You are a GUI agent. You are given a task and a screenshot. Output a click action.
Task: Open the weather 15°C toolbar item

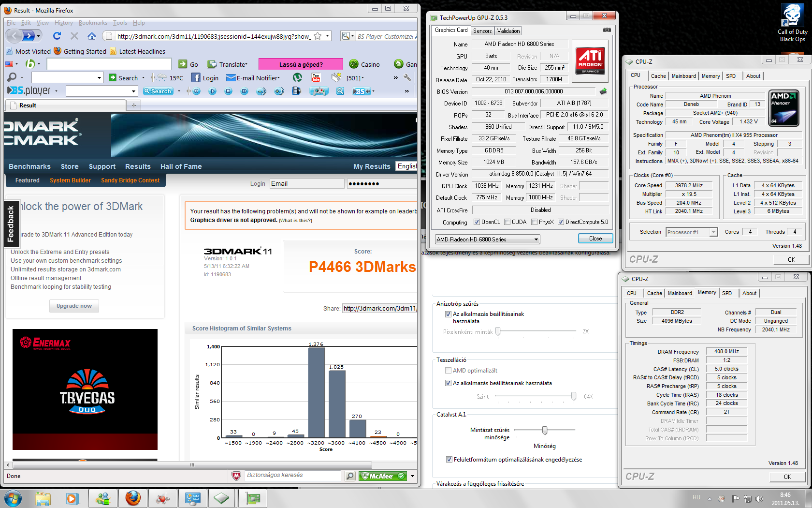(x=167, y=78)
